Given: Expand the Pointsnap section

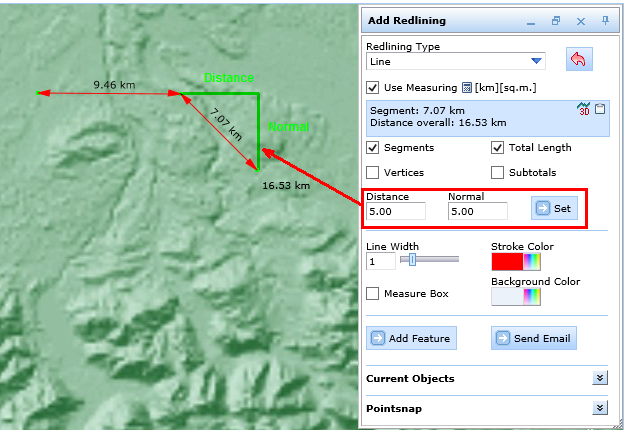Looking at the screenshot, I should [x=600, y=408].
